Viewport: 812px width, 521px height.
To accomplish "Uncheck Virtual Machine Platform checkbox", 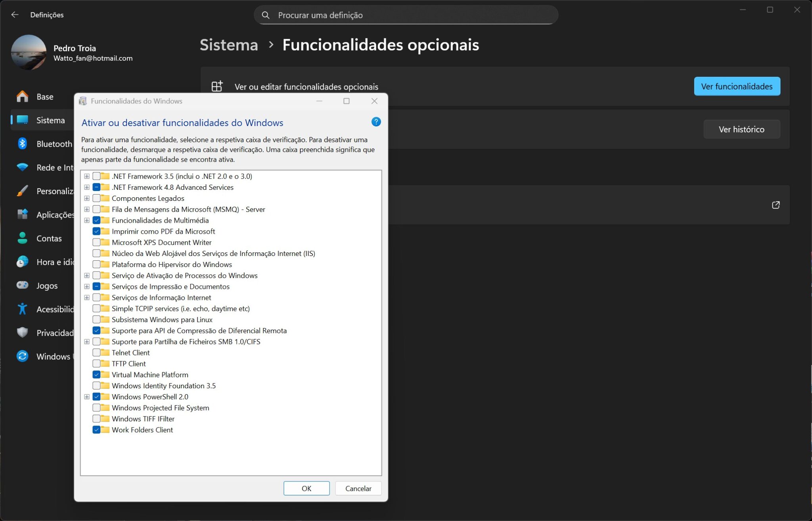I will tap(96, 375).
